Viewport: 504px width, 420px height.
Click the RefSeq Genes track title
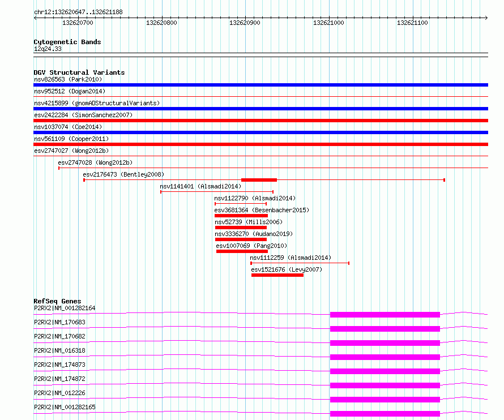click(57, 301)
